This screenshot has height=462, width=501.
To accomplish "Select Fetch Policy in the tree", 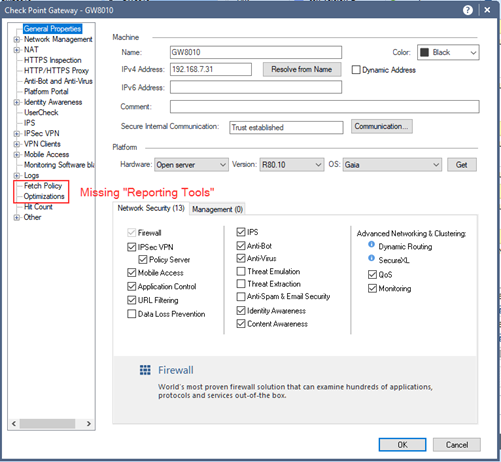I will 43,186.
